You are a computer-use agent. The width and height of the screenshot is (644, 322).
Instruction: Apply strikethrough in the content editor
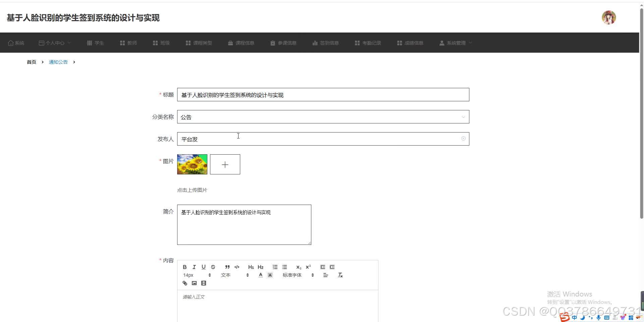pos(213,267)
